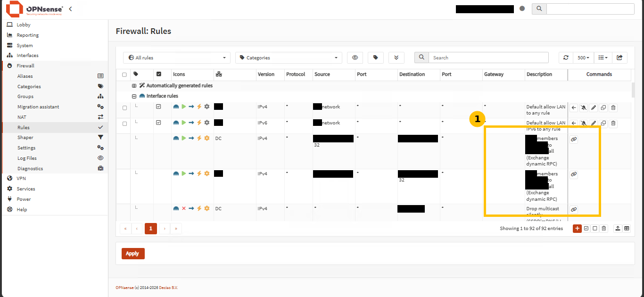
Task: Click the add new rule plus button
Action: [x=577, y=228]
